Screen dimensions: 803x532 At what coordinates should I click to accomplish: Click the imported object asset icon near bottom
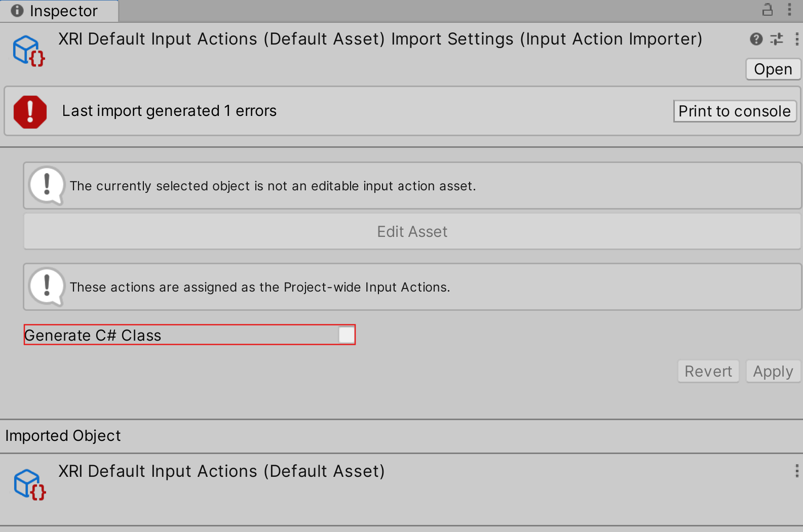[28, 485]
